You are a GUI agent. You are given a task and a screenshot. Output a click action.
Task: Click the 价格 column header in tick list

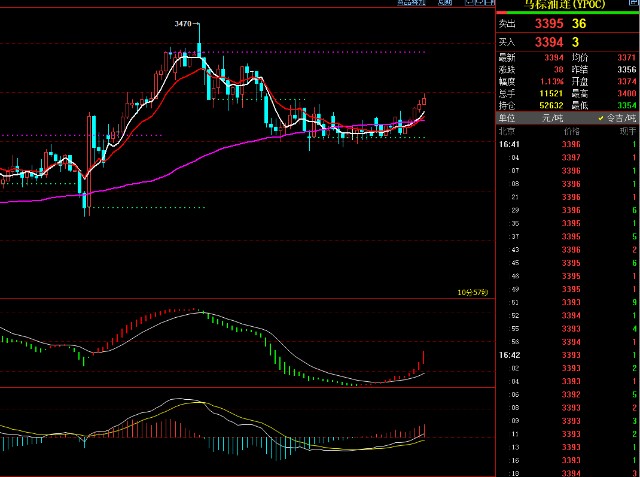[570, 131]
